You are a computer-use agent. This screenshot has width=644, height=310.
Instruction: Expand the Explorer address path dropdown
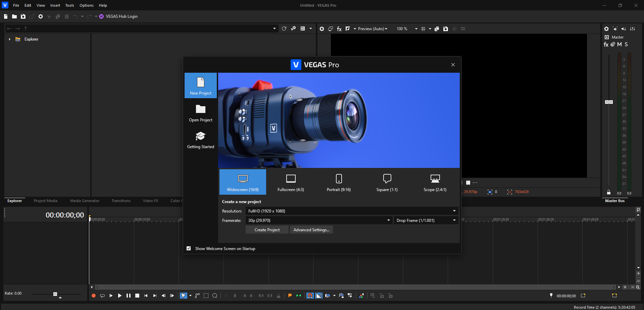[275, 29]
